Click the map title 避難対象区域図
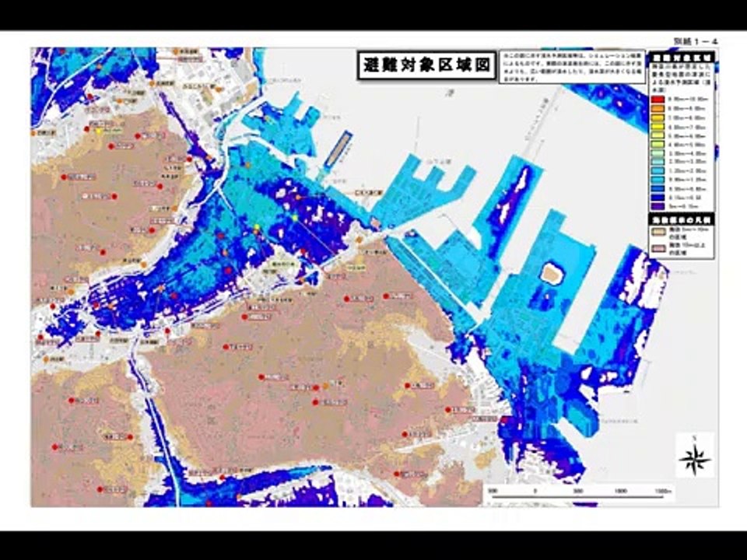This screenshot has width=747, height=560. coord(426,65)
